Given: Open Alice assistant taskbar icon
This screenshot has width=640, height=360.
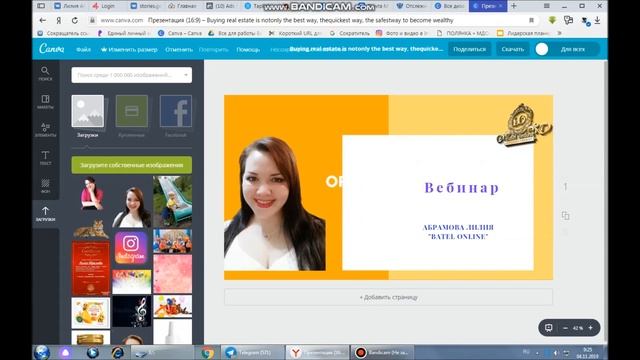Looking at the screenshot, I should coord(65,352).
